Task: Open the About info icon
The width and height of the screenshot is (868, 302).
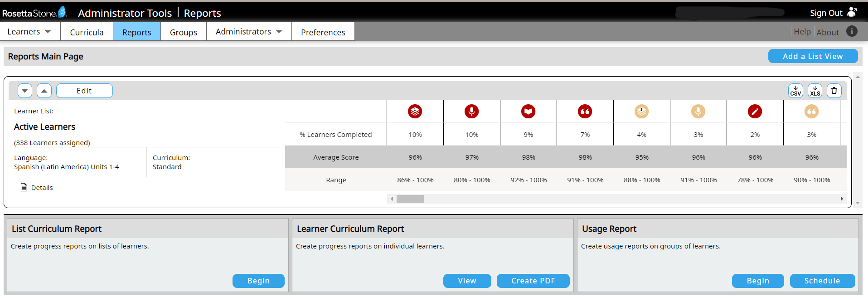Action: pyautogui.click(x=852, y=31)
